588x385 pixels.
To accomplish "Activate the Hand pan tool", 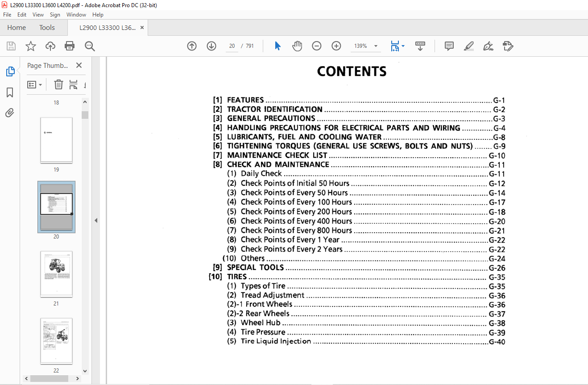I will tap(297, 46).
